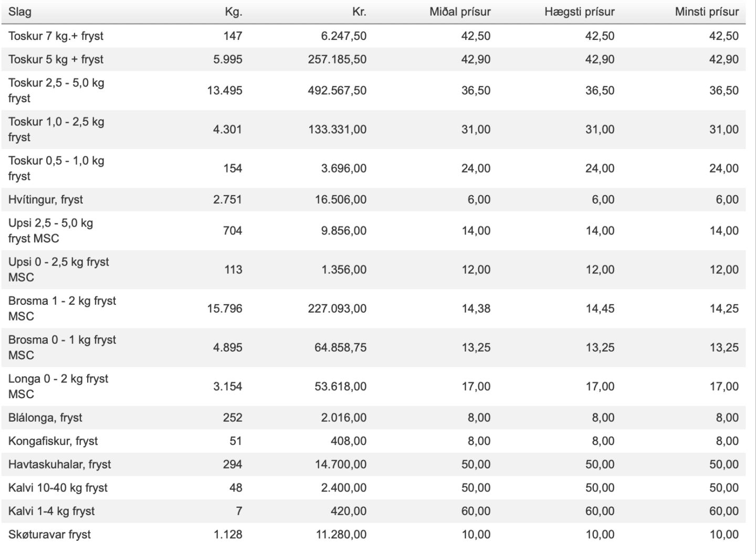Click the Brosma 1 - 2 kg fryst MSC entry
The width and height of the screenshot is (756, 554).
point(62,308)
